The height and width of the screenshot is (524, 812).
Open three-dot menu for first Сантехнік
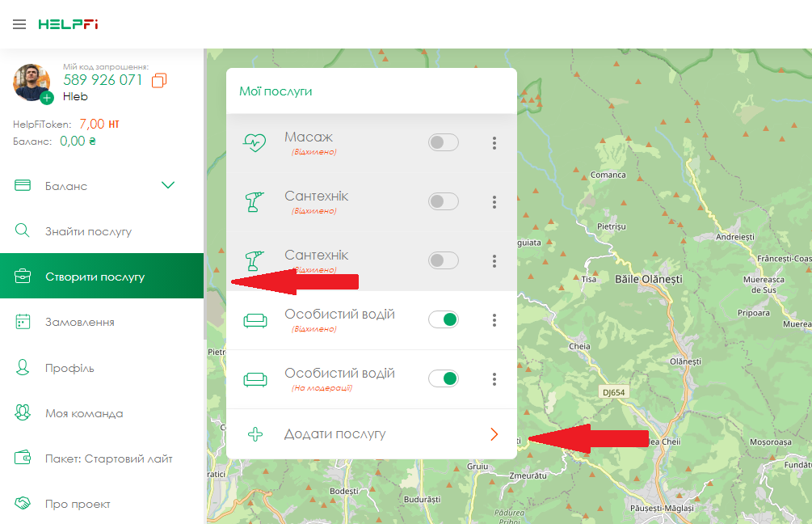tap(494, 202)
